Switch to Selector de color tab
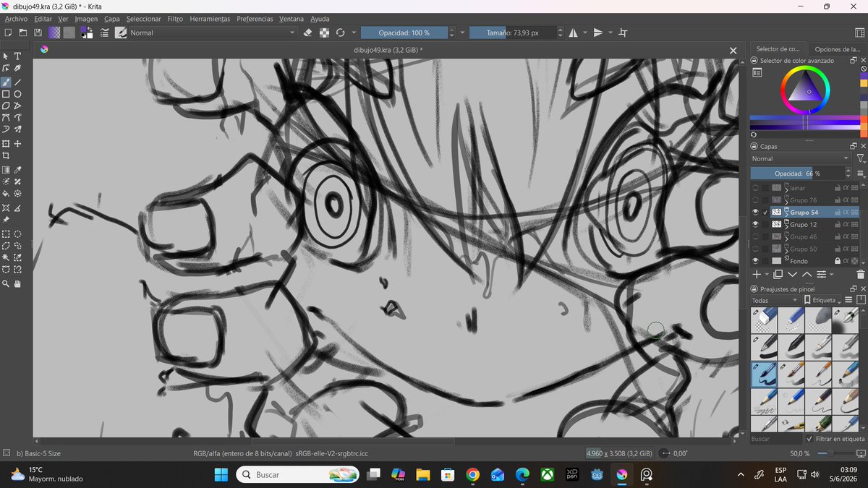 click(778, 49)
